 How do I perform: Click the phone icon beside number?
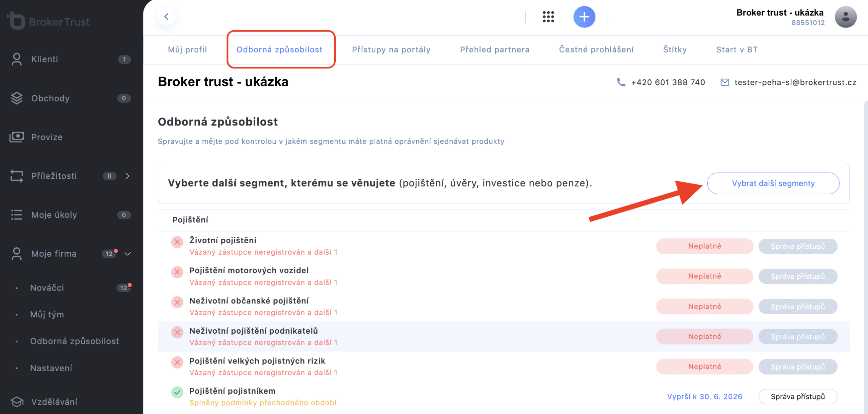point(621,82)
